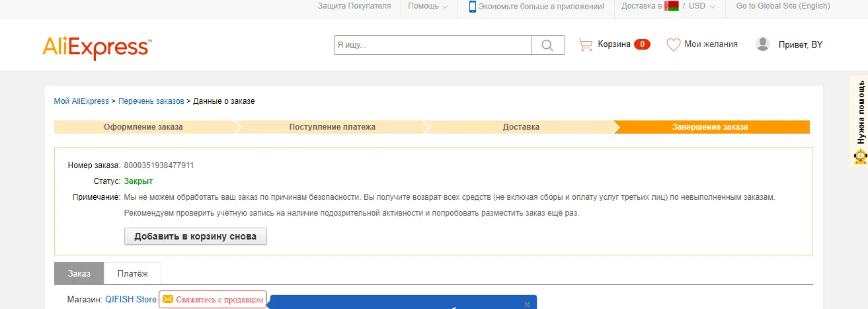Expand the Помощь dropdown

(x=428, y=6)
